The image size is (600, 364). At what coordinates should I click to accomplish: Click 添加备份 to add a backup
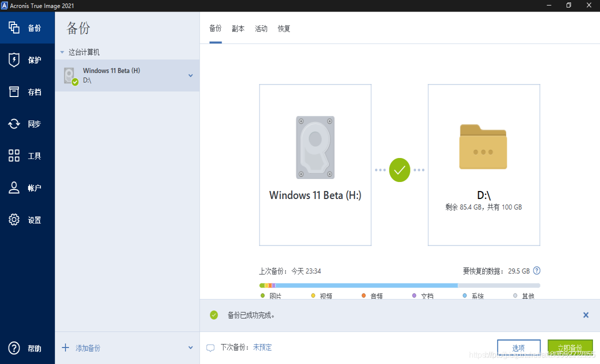pos(88,348)
